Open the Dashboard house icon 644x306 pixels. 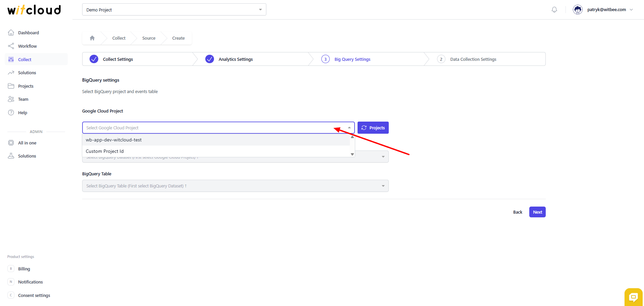click(x=11, y=33)
